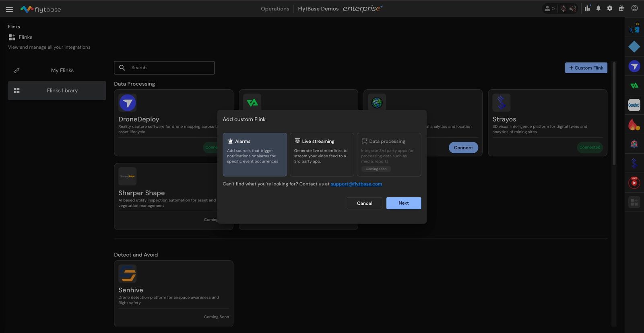Click the DroneDeploy card title
The image size is (644, 333).
click(139, 119)
